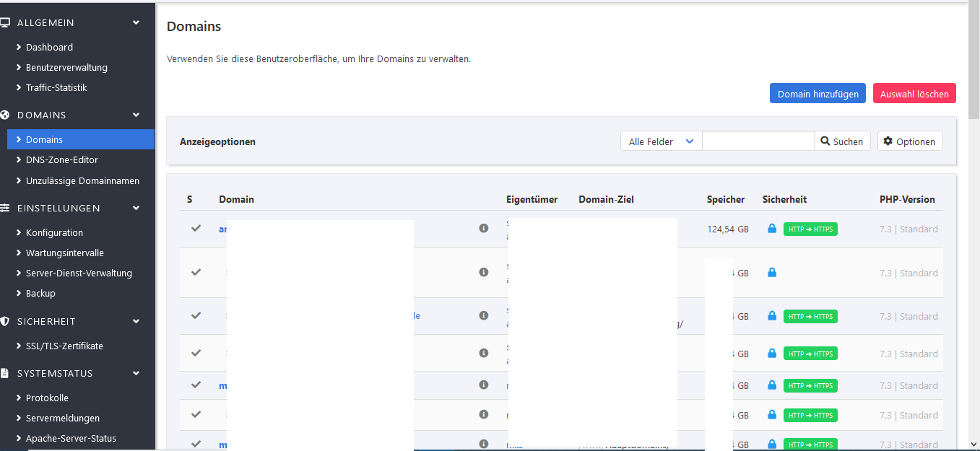Click the shield icon beside SICHERHEIT
The image size is (980, 451).
[5, 321]
